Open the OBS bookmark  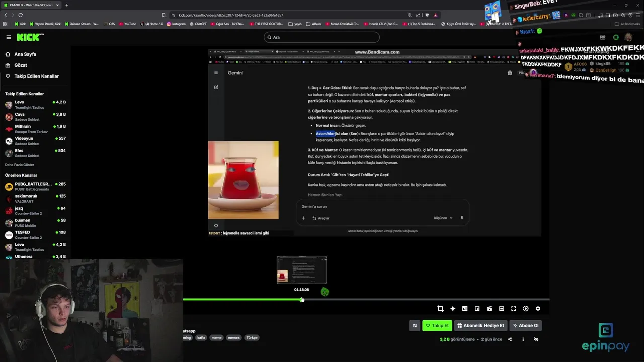tap(108, 24)
